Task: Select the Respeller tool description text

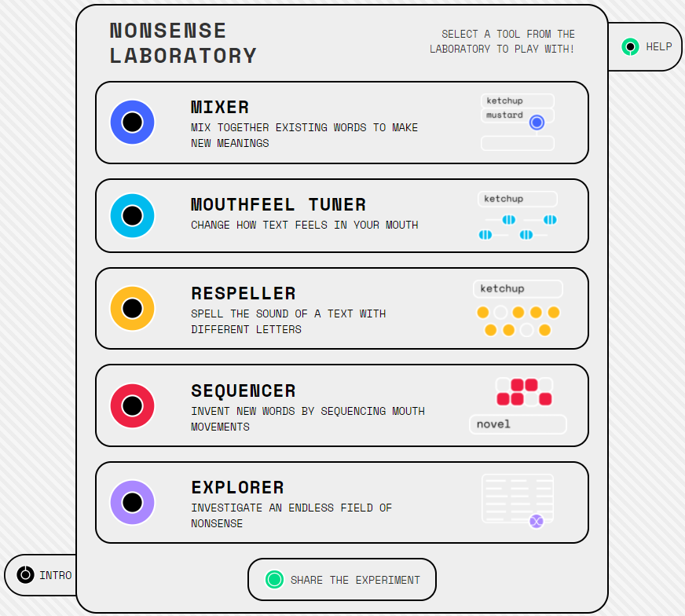Action: tap(288, 321)
